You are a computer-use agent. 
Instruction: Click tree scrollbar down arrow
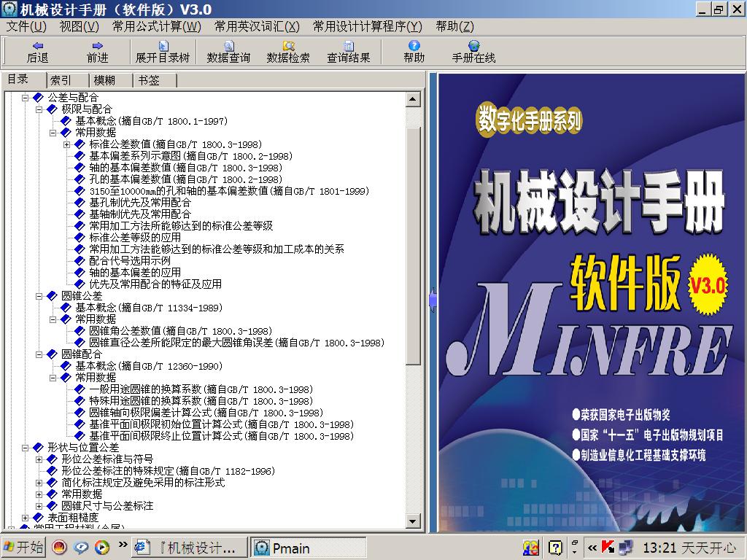pos(413,521)
